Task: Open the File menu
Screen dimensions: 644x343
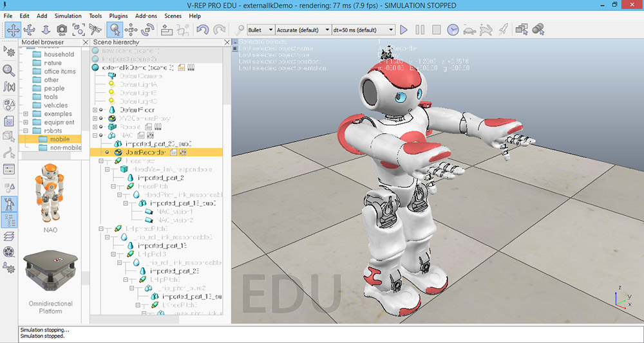Action: [x=8, y=16]
